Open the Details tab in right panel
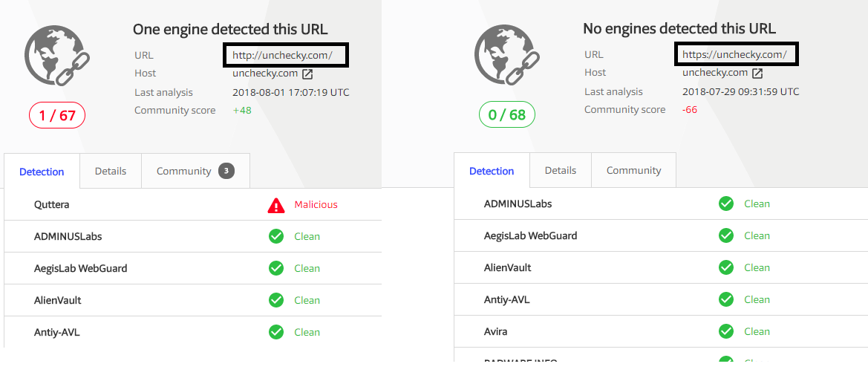The image size is (868, 381). pos(560,171)
